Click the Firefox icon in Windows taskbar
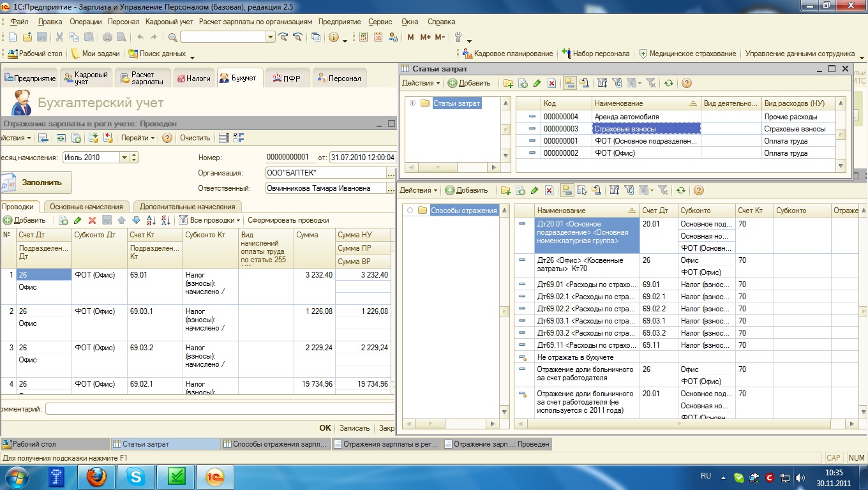868x490 pixels. point(96,476)
